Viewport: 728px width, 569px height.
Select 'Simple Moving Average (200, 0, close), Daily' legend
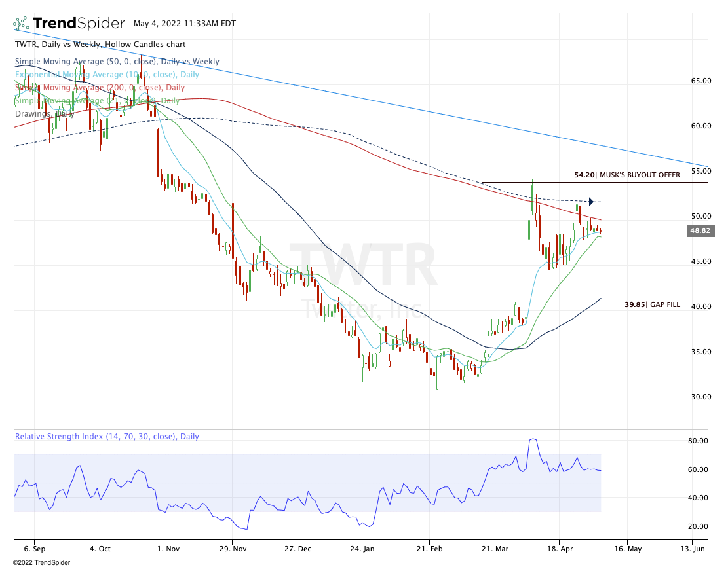pyautogui.click(x=100, y=87)
